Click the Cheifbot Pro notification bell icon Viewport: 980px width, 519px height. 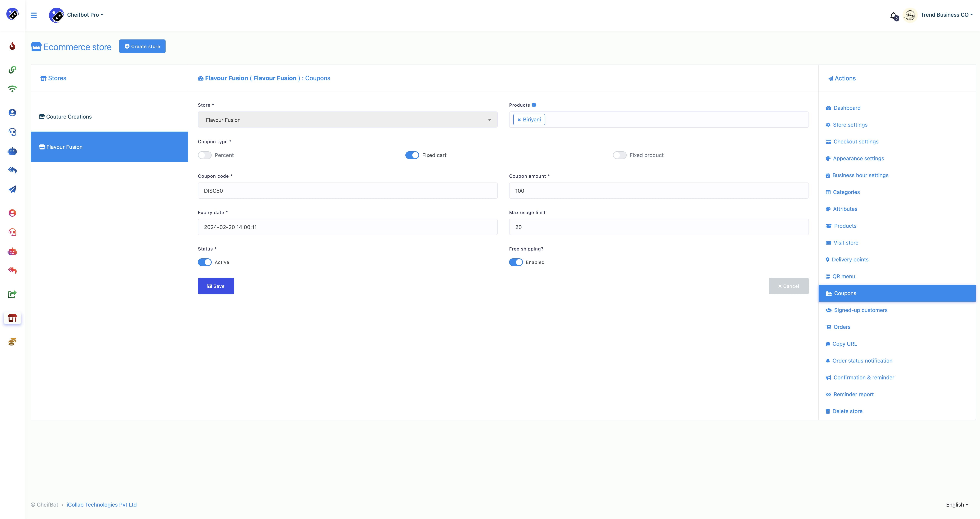click(x=894, y=14)
